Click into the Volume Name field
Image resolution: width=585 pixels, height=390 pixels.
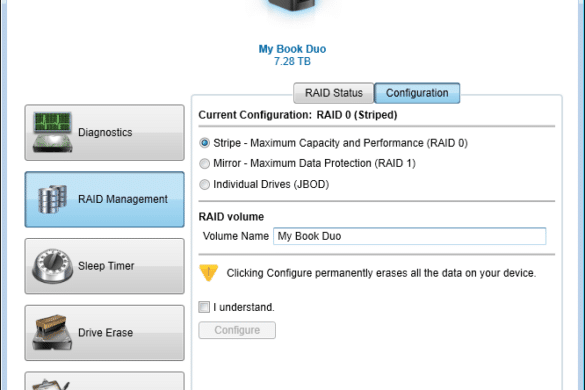(410, 236)
